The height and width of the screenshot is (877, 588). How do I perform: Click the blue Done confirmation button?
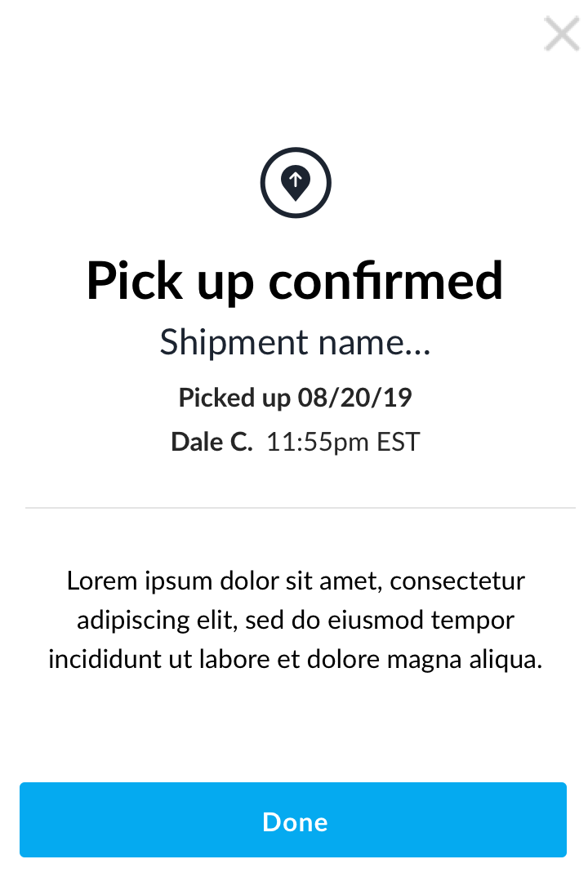(294, 821)
